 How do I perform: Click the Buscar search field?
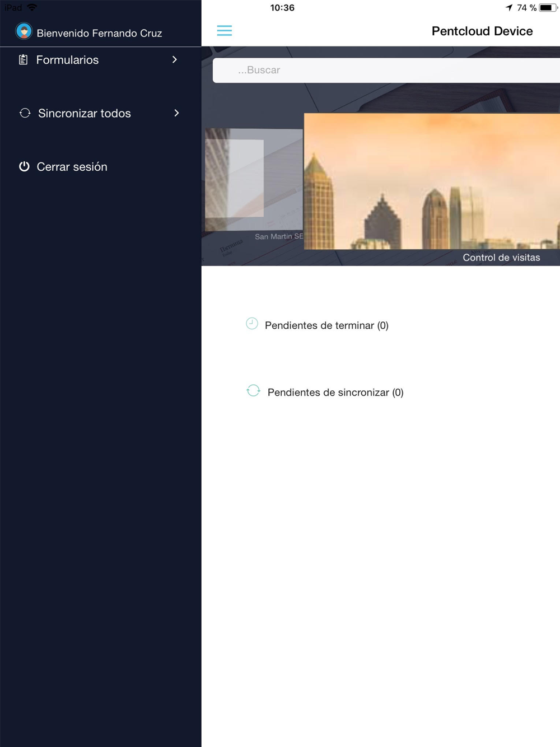386,70
